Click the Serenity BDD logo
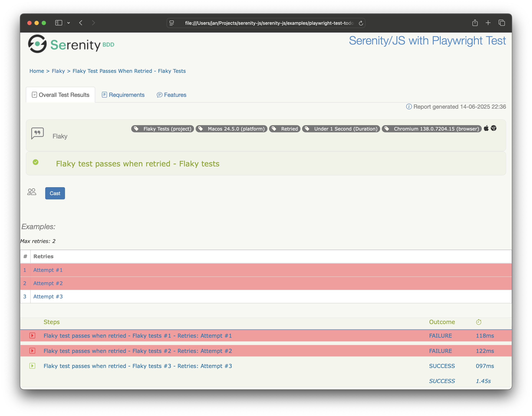532x416 pixels. 71,44
